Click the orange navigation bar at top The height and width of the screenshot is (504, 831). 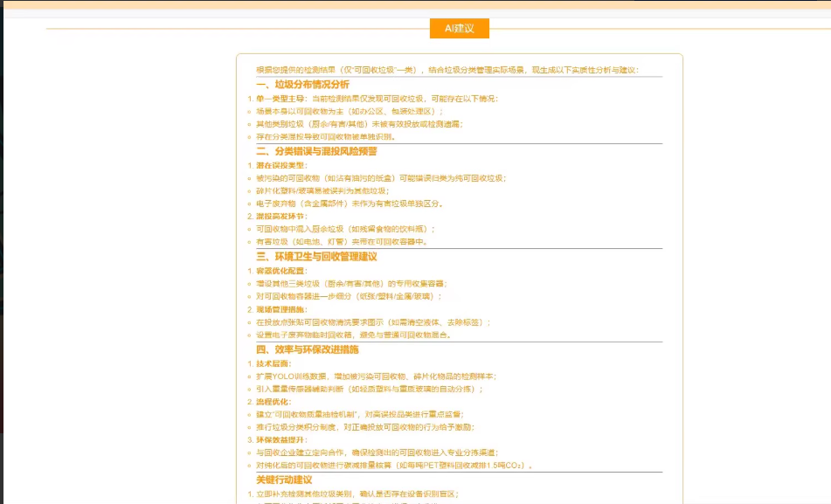tap(415, 3)
